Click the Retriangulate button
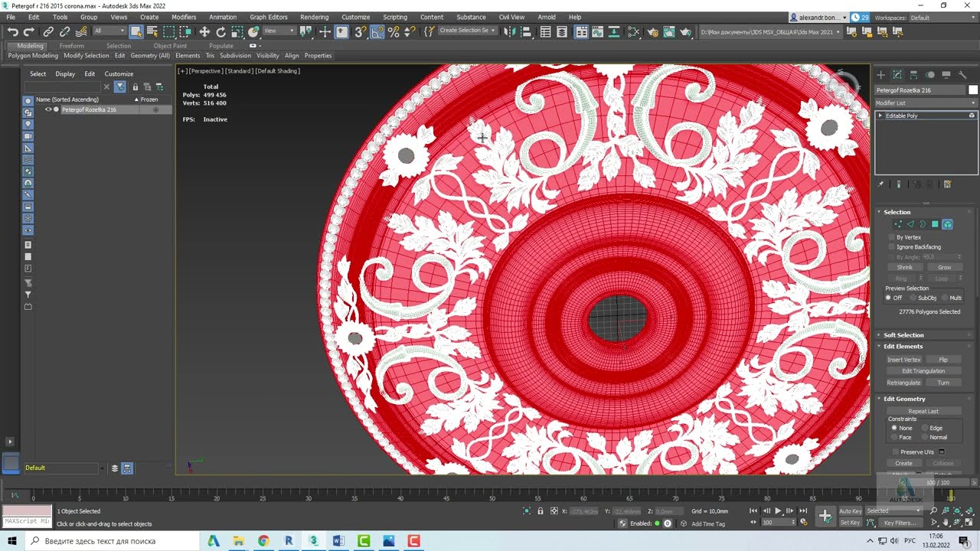The height and width of the screenshot is (551, 980). point(903,383)
